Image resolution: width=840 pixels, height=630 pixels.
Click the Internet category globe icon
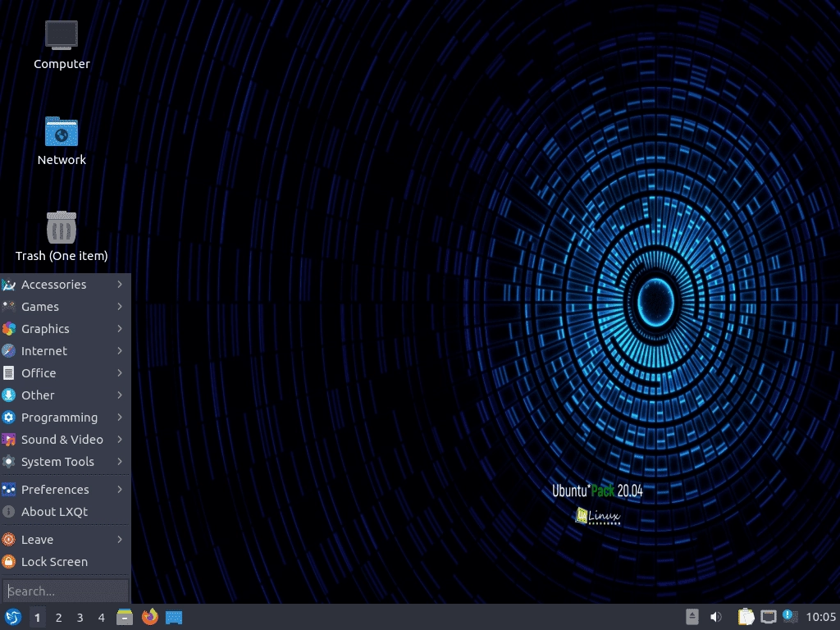coord(8,351)
